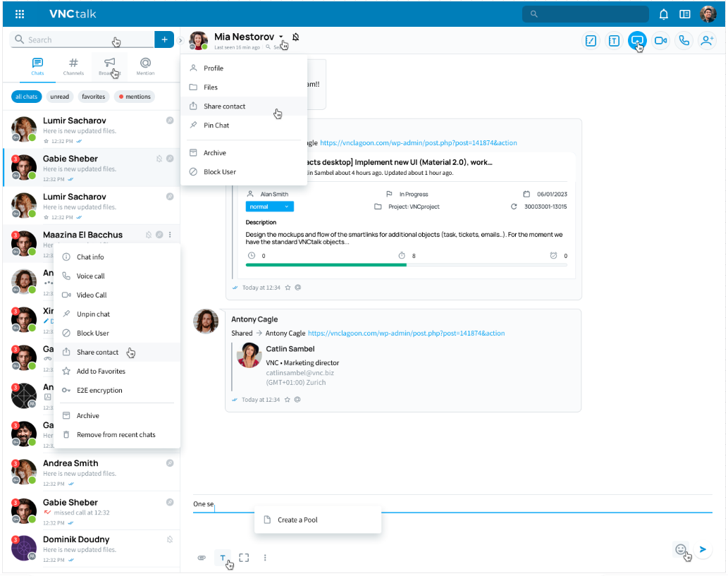Click the add participant icon
The image size is (728, 576).
(x=706, y=41)
